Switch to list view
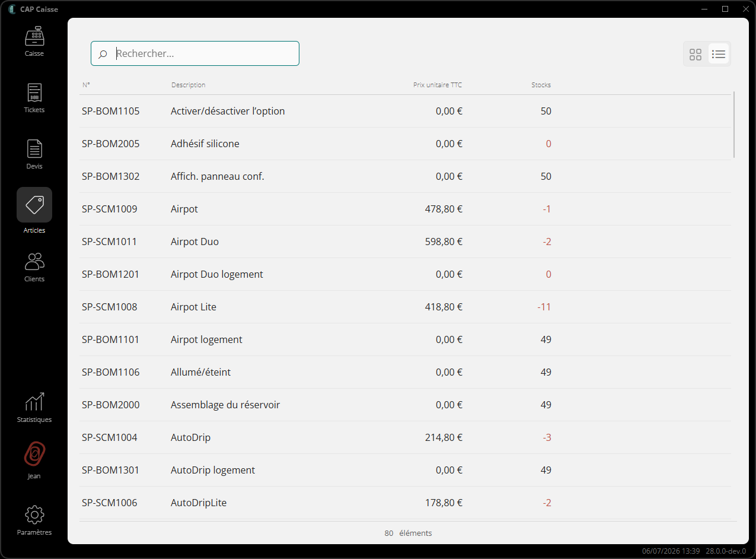 tap(719, 54)
